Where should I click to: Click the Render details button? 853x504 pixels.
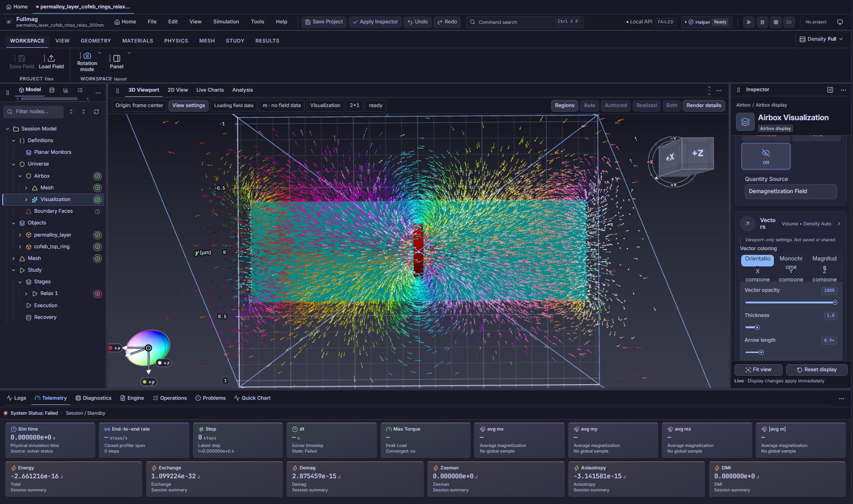coord(703,106)
